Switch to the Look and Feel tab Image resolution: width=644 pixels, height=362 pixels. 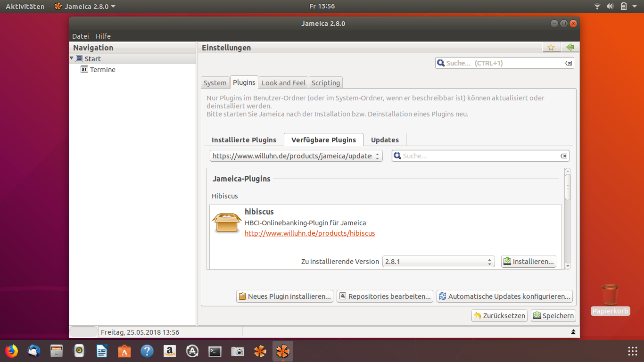tap(284, 83)
